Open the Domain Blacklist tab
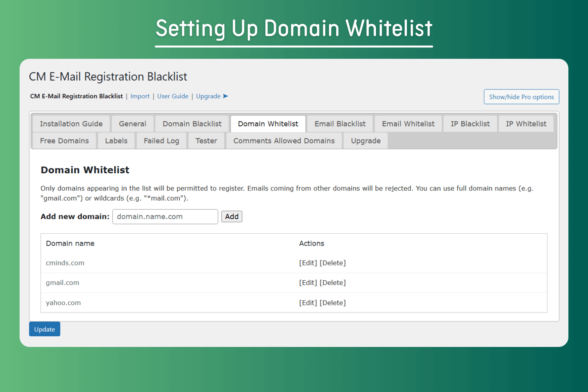 point(192,124)
